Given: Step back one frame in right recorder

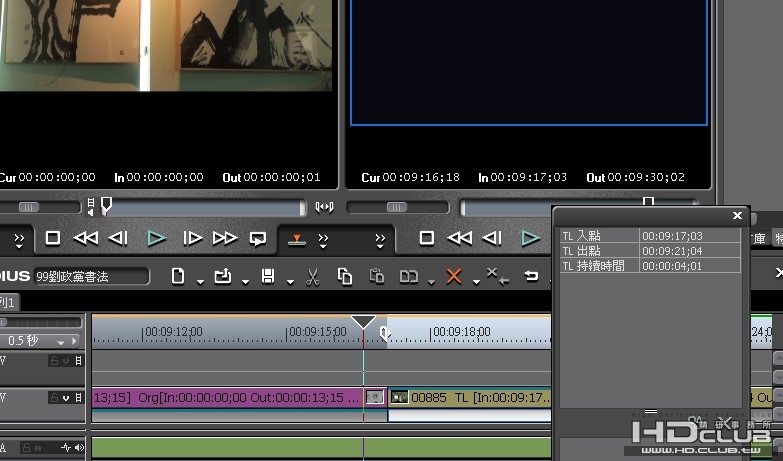Looking at the screenshot, I should tap(492, 238).
